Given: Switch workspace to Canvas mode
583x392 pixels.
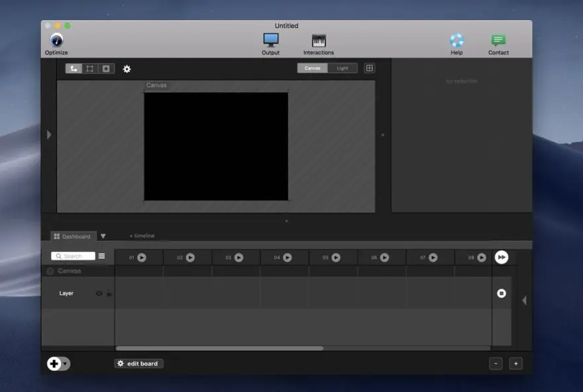Looking at the screenshot, I should pyautogui.click(x=312, y=68).
